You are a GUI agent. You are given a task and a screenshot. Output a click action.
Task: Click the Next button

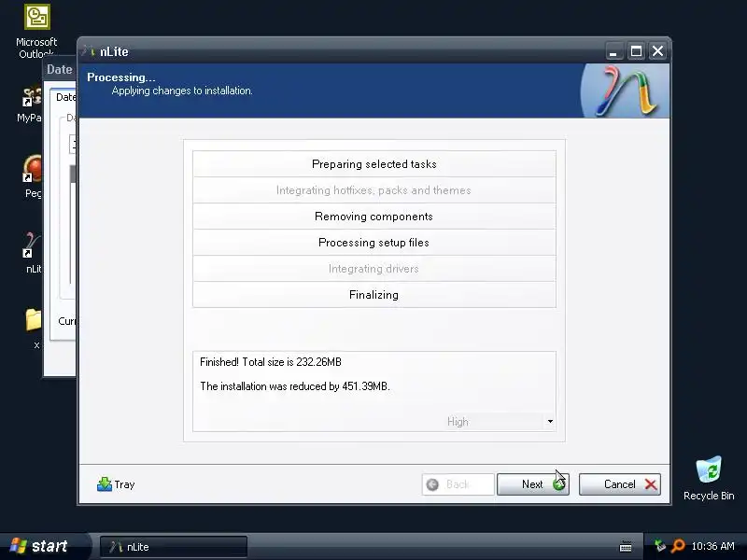pos(532,484)
